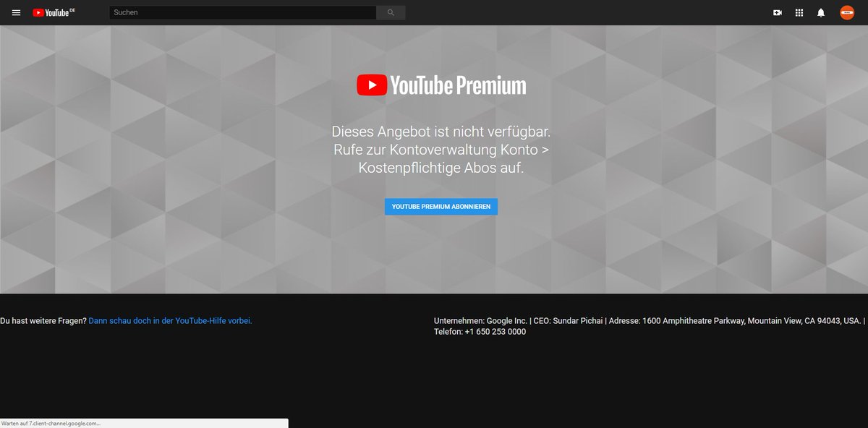The image size is (868, 428).
Task: Open the hamburger guide menu
Action: [16, 12]
